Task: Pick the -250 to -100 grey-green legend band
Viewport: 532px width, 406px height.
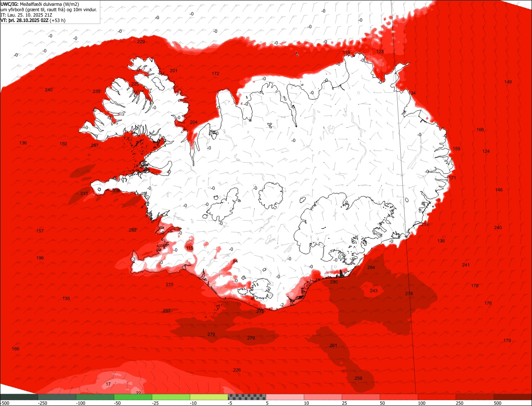Action: (x=57, y=397)
